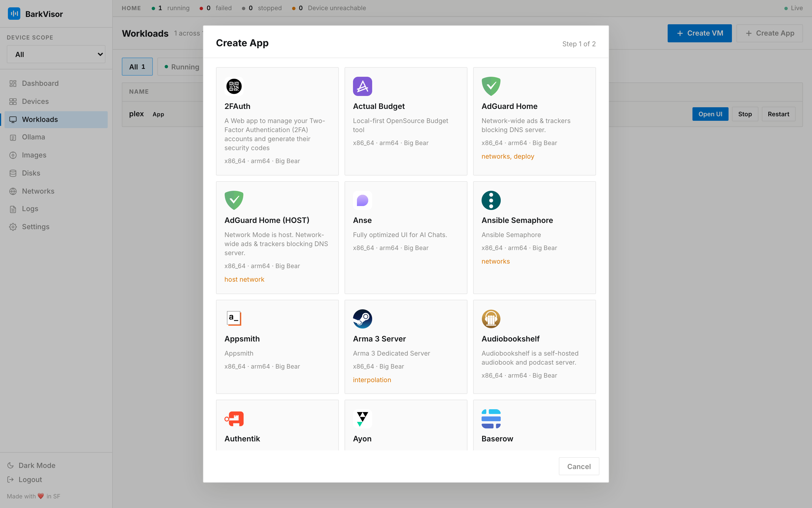Toggle Dark Mode
This screenshot has height=508, width=812.
tap(32, 465)
